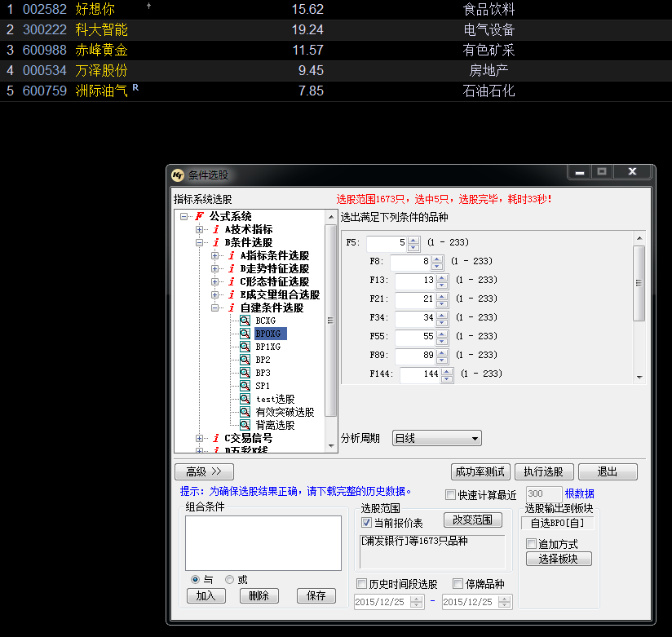Click the BP1XG formula magnifier icon
The height and width of the screenshot is (637, 672).
click(x=245, y=347)
